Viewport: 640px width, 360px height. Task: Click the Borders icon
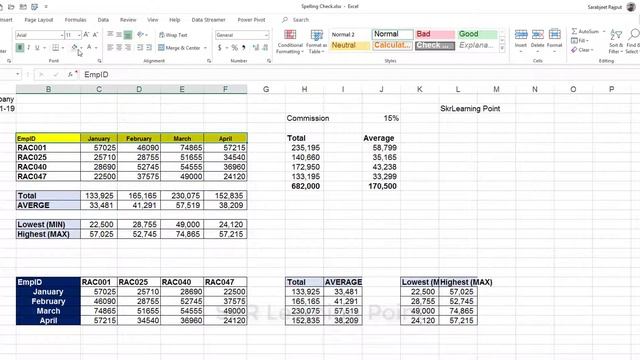tap(56, 48)
